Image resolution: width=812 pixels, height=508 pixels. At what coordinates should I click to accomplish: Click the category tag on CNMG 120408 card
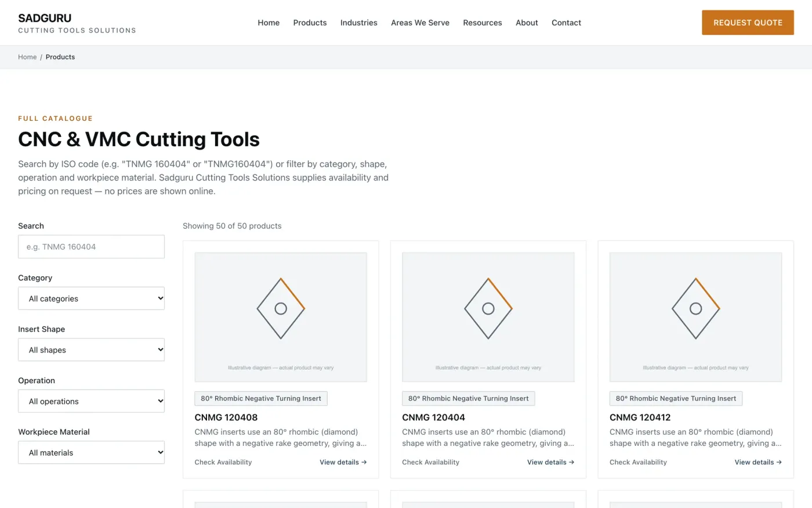point(261,398)
